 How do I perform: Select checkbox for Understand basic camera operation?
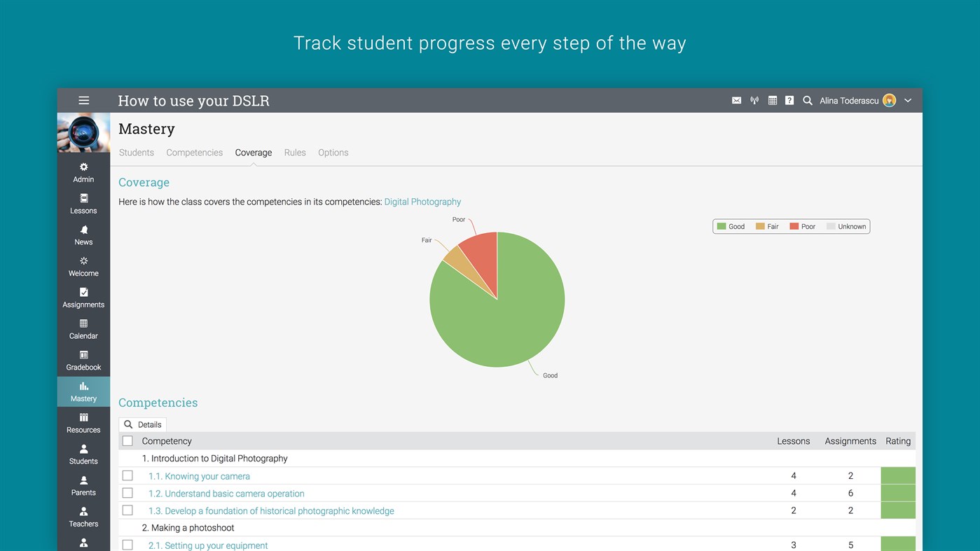click(x=127, y=493)
